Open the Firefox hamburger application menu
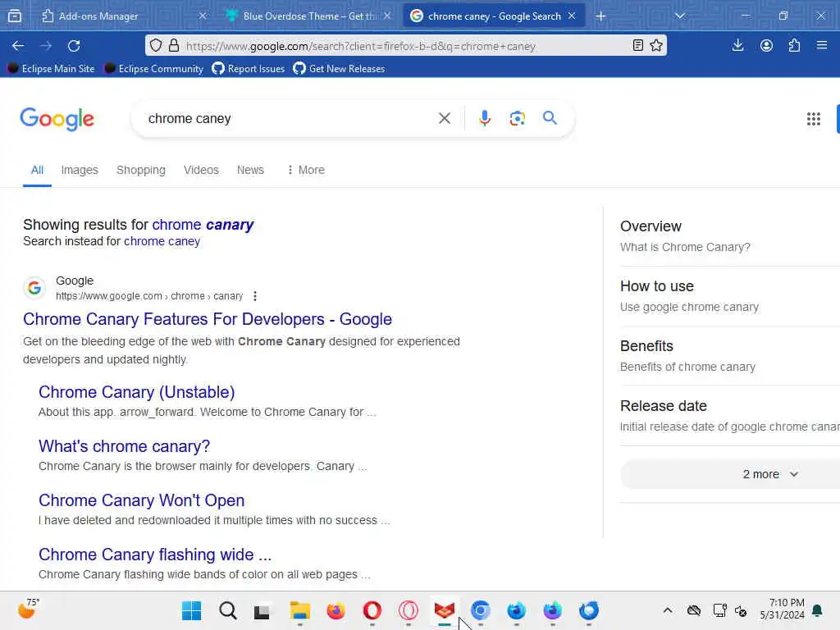The width and height of the screenshot is (840, 630). click(822, 46)
